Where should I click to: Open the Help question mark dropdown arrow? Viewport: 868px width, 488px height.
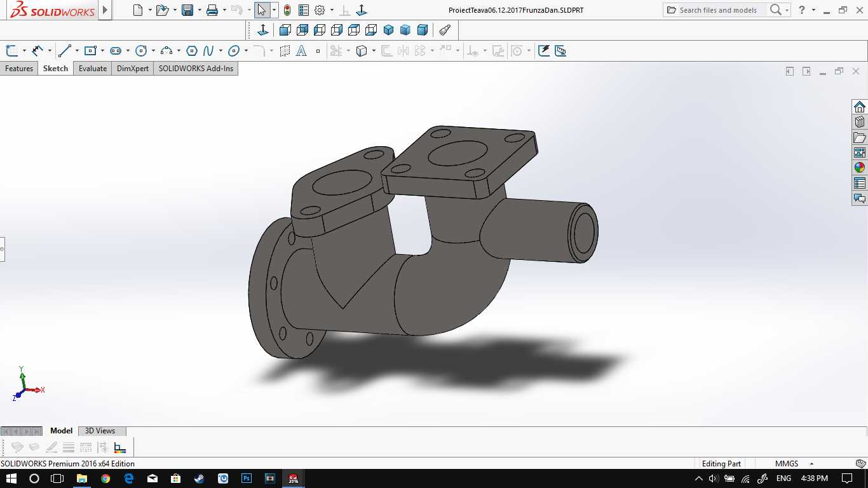[x=813, y=10]
